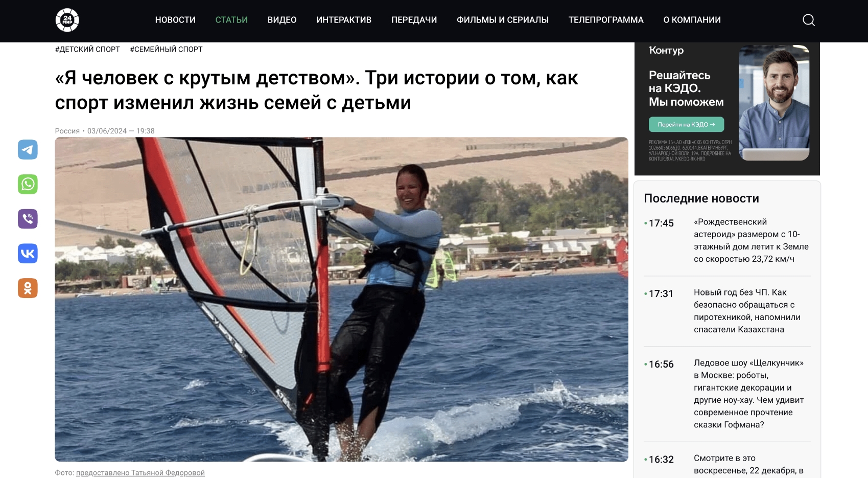Screen dimensions: 868x478
Task: Open the ТЕЛЕПРОГРАММА page
Action: click(x=606, y=20)
